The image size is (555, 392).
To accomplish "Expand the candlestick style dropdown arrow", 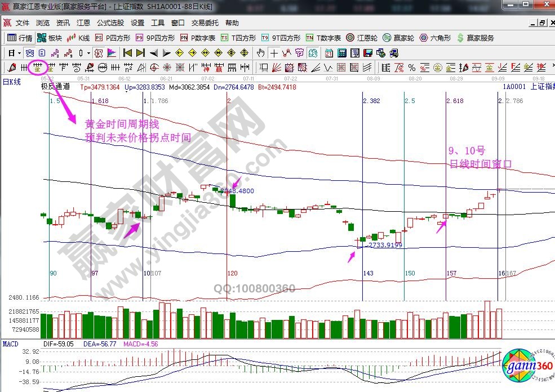I will point(88,53).
